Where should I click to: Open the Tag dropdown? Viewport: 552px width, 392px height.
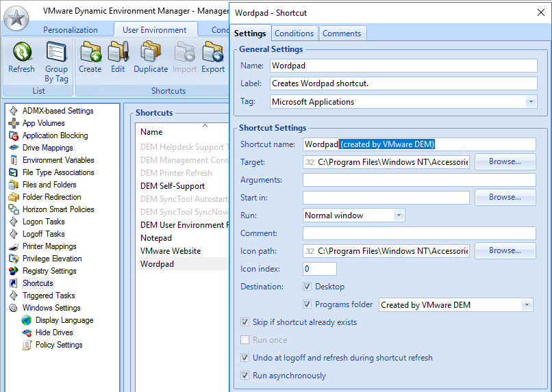(x=531, y=102)
